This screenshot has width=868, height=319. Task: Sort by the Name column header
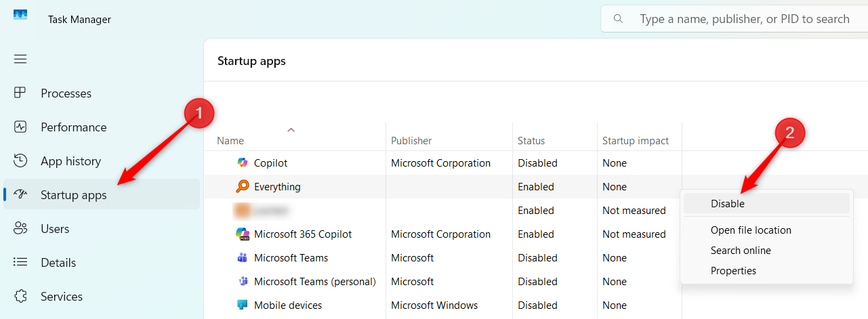(230, 141)
